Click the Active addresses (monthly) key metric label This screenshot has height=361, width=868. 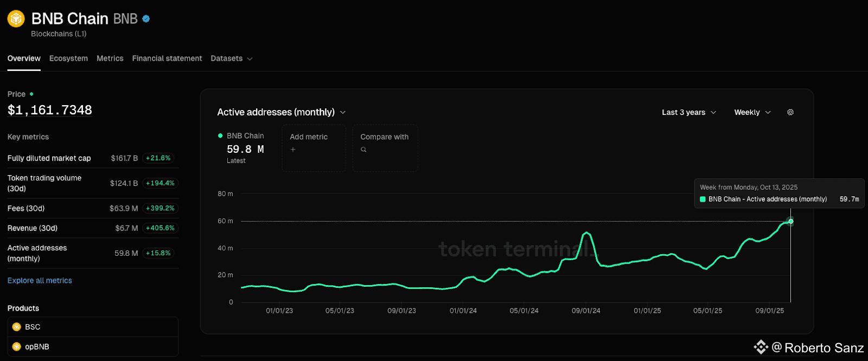(37, 253)
